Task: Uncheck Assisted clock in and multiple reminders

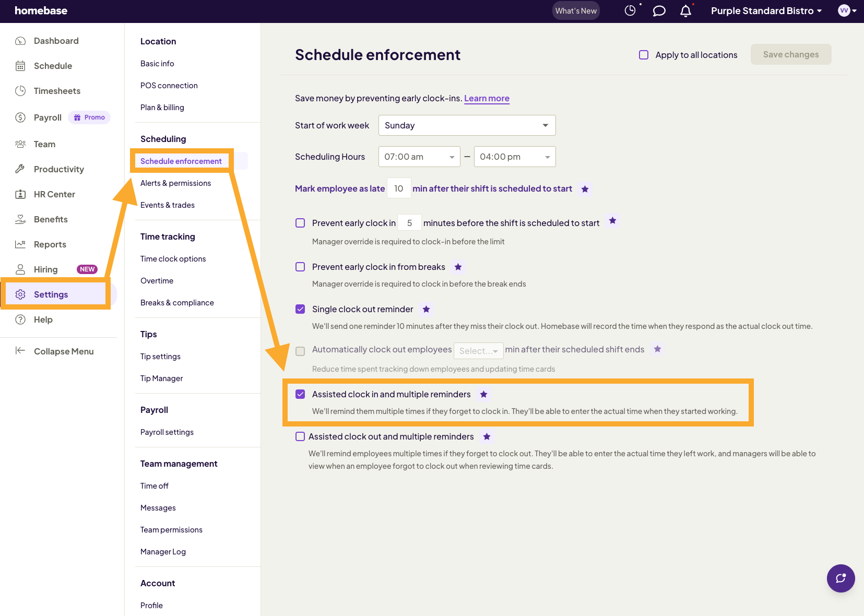Action: pos(300,394)
